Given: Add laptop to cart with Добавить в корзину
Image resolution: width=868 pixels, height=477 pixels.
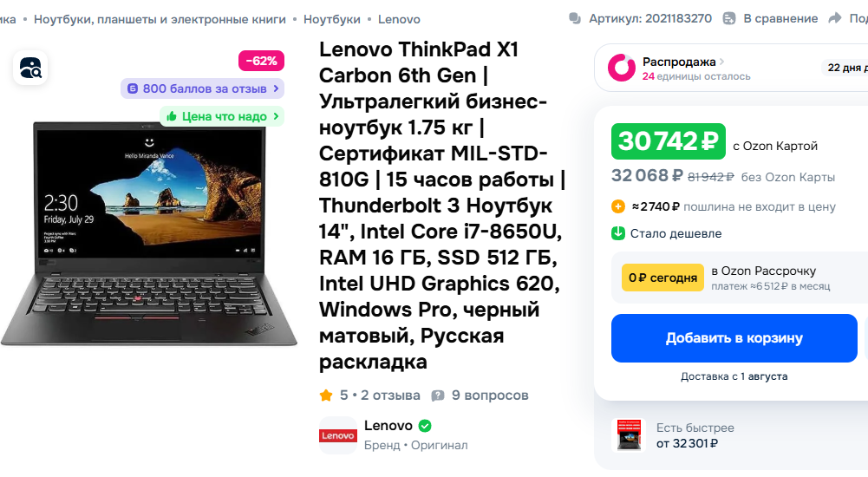Looking at the screenshot, I should (734, 338).
